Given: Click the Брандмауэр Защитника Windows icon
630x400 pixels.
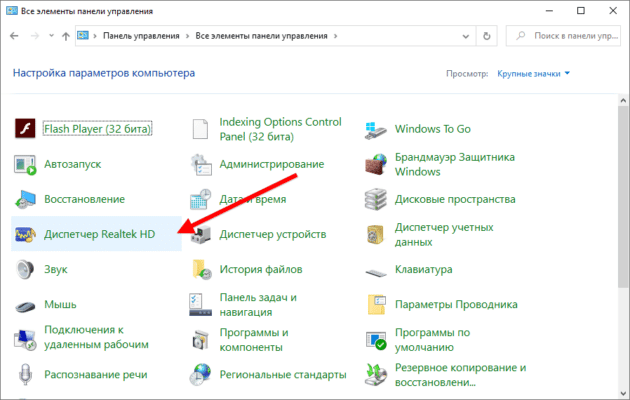Looking at the screenshot, I should 376,164.
